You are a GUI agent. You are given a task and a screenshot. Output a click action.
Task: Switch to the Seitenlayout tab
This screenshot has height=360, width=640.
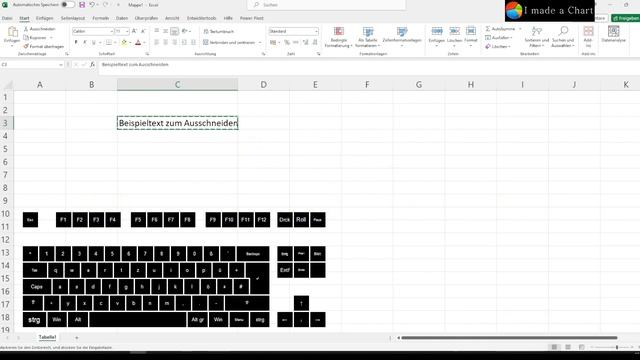pos(73,18)
